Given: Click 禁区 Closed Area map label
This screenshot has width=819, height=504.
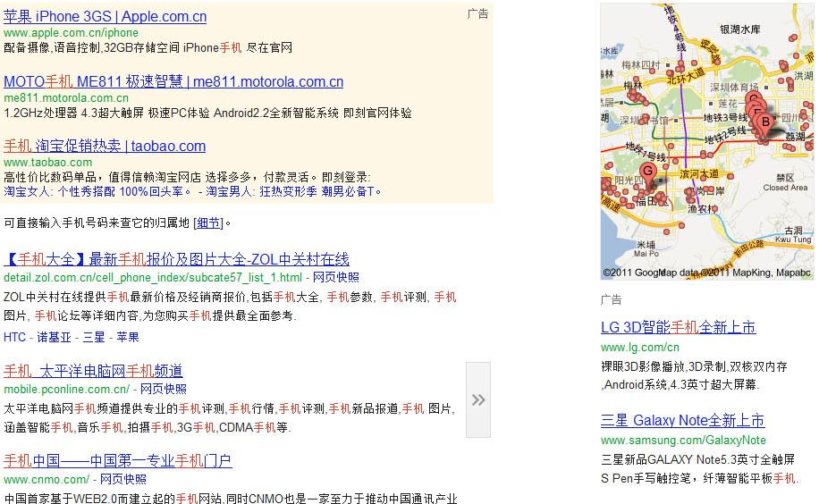Looking at the screenshot, I should [785, 182].
